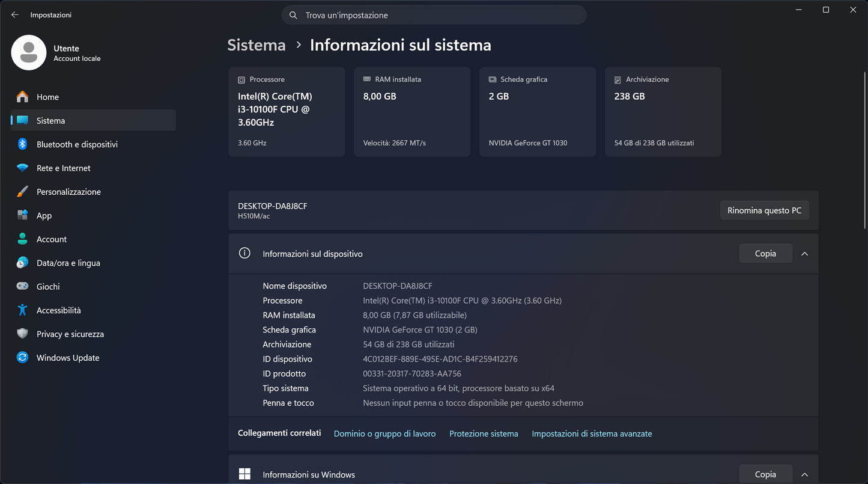Click the back arrow next to Impostazioni
The width and height of the screenshot is (868, 484).
(15, 15)
